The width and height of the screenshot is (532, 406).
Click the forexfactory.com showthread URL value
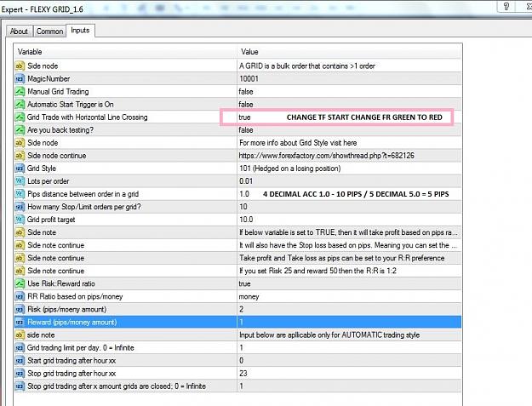(326, 156)
